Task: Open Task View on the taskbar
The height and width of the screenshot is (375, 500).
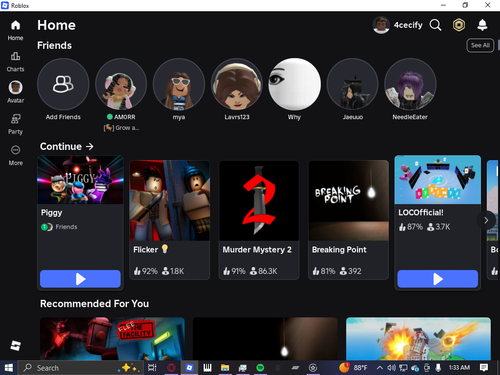Action: pos(152,368)
